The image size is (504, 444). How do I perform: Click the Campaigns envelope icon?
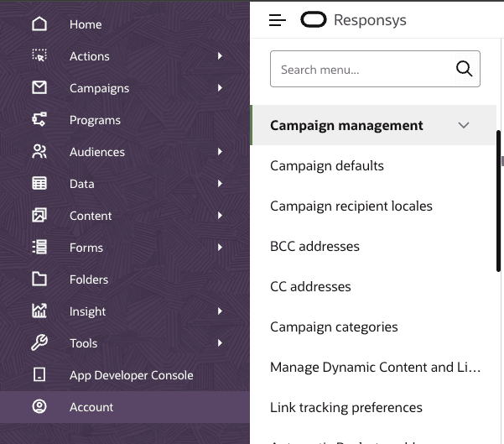pyautogui.click(x=39, y=87)
